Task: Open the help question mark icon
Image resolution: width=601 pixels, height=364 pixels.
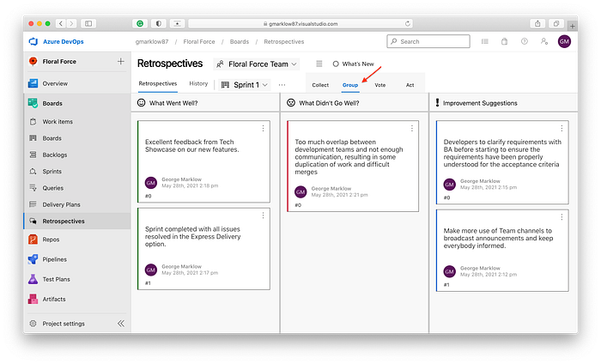Action: pyautogui.click(x=525, y=41)
